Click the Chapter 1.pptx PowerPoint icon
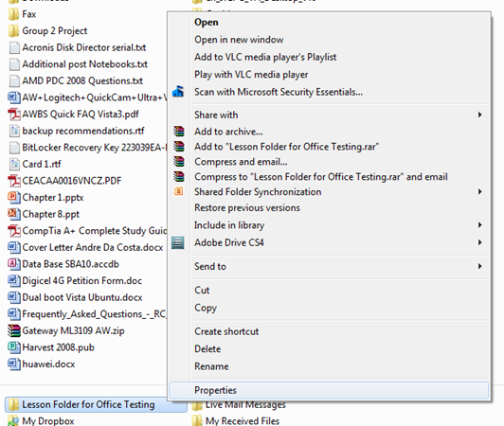 pyautogui.click(x=14, y=198)
